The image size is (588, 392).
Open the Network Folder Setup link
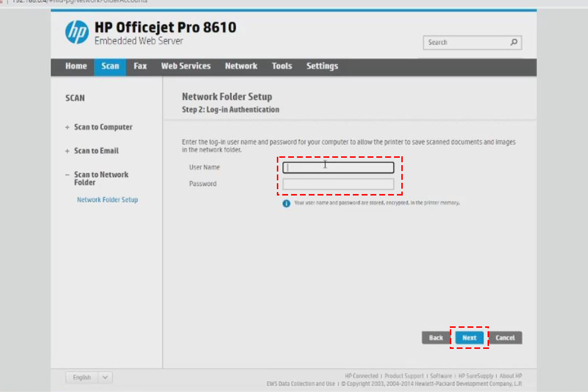coord(107,200)
